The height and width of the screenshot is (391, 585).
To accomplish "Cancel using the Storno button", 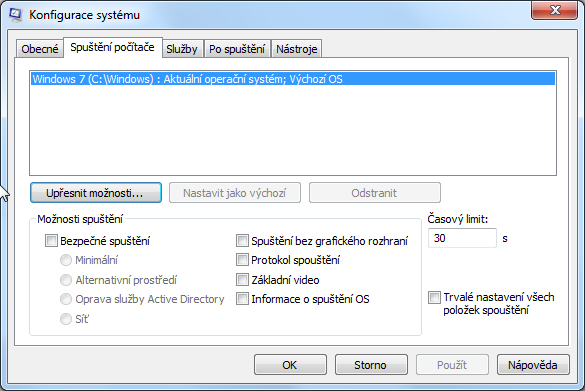I will pos(371,365).
